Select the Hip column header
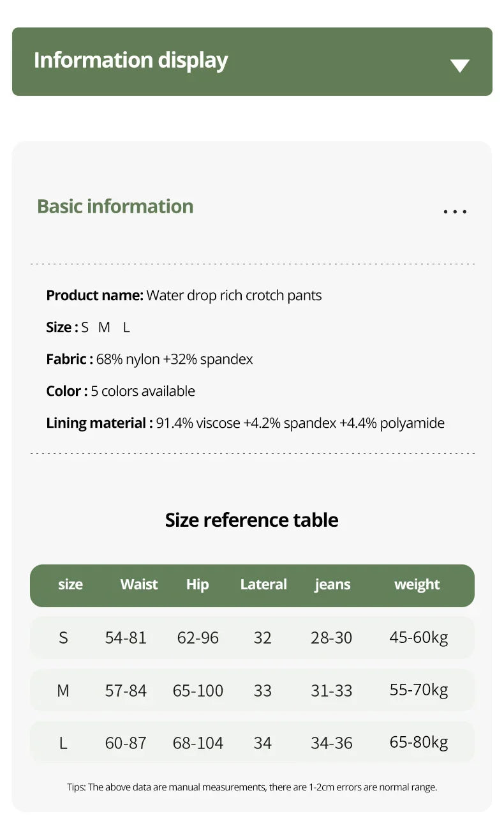The height and width of the screenshot is (816, 504). tap(197, 585)
